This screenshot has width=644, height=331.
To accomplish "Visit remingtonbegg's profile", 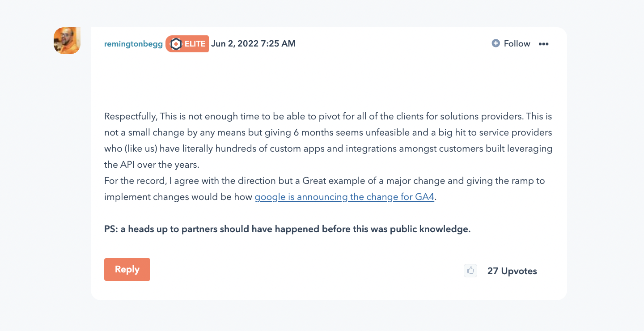I will coord(133,43).
